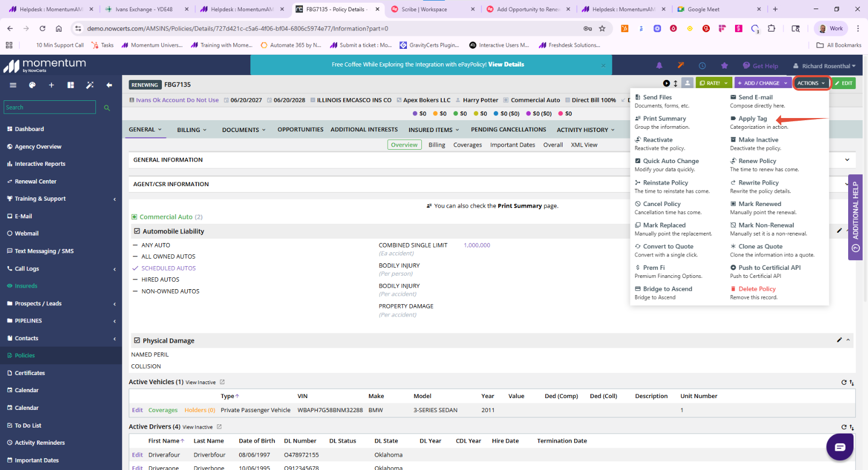Choose Renew Policy in Actions menu

coord(757,161)
